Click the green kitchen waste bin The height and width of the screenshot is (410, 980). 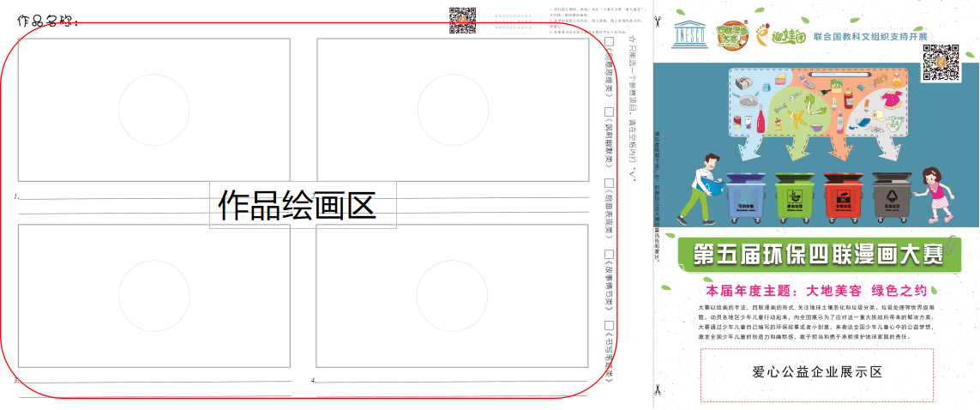(x=793, y=194)
